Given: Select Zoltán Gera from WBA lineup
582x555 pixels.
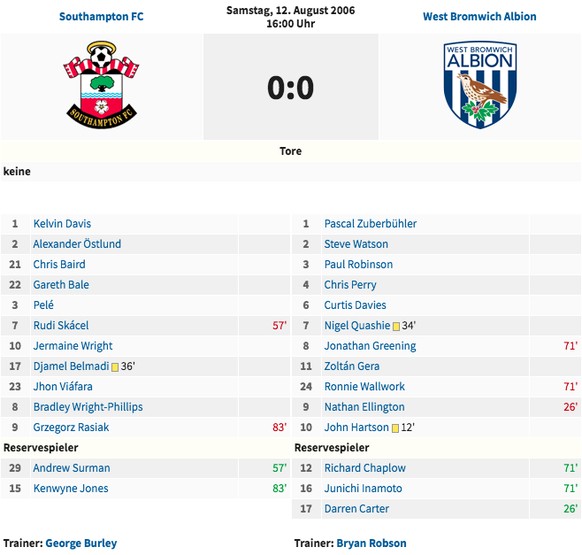Looking at the screenshot, I should click(x=352, y=366).
